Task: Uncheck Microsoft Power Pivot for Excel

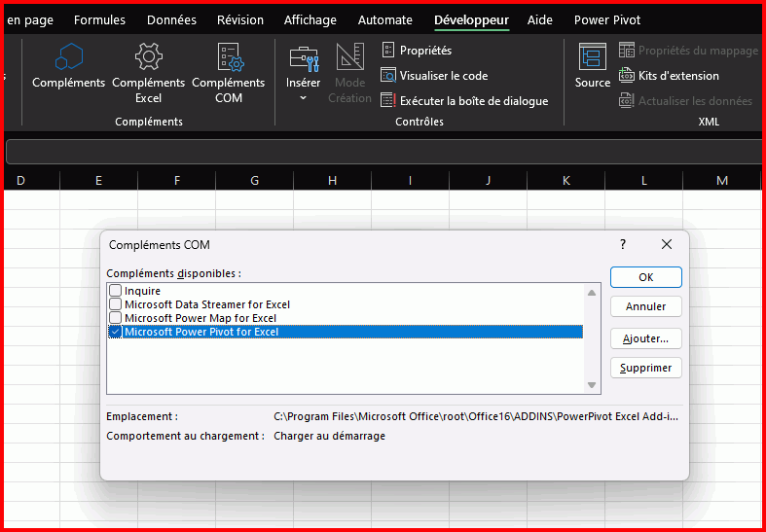Action: [116, 332]
